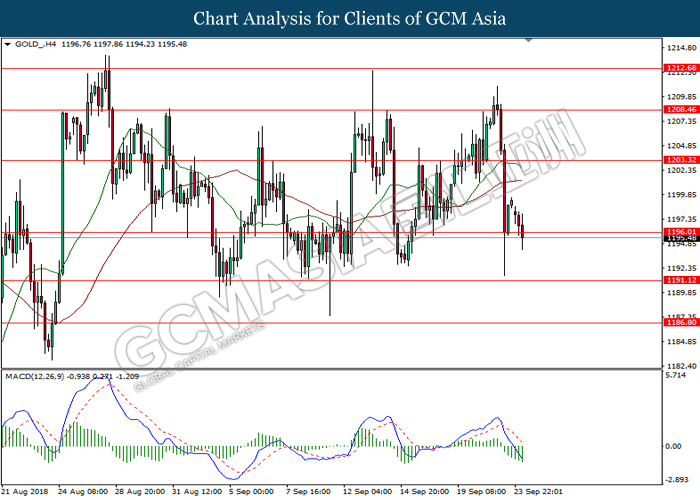Click the '14 Sep 20:00' time label
Screen dimensions: 700x500
tap(425, 492)
